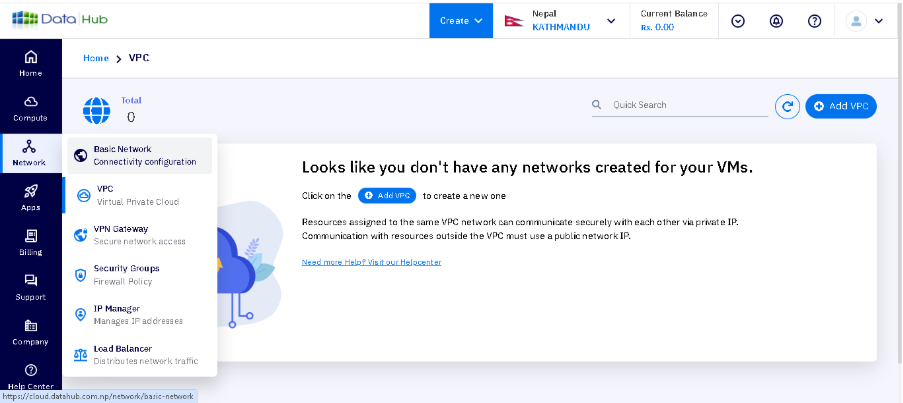Select VPN Gateway menu entry
Viewport: 903px width, 403px height.
coord(139,235)
